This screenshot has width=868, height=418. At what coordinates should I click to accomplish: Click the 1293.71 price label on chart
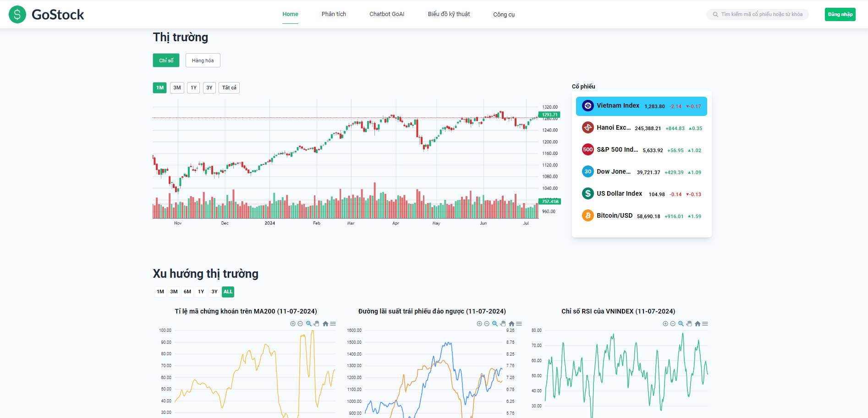[549, 115]
